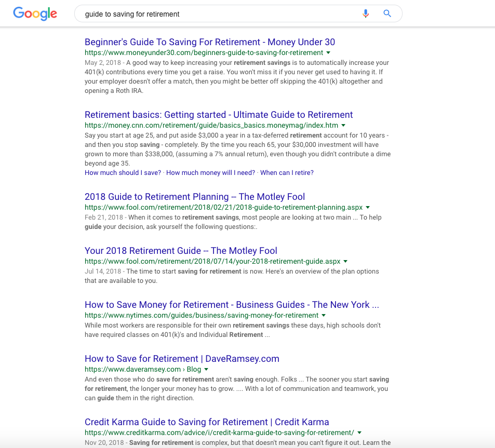Expand dropdown arrow next to creditkarma.com URL
This screenshot has width=495, height=448.
click(359, 432)
